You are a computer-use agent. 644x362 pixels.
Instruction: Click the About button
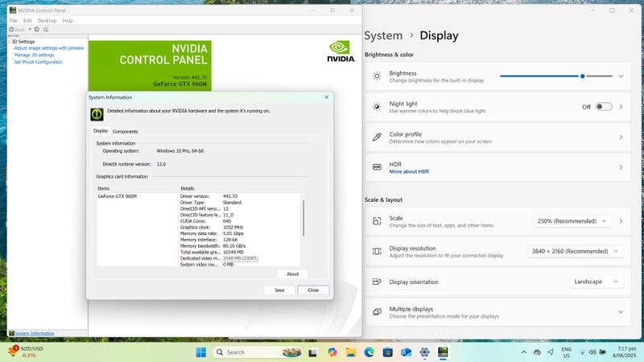[x=292, y=274]
